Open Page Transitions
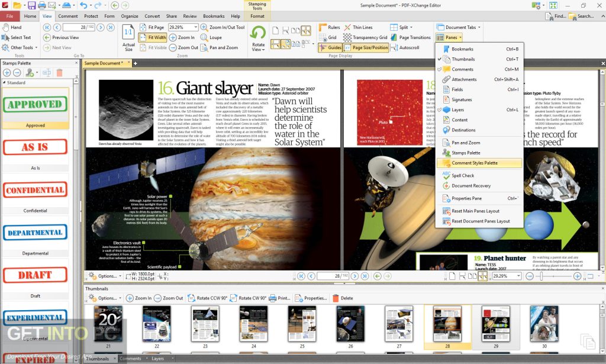This screenshot has width=606, height=364. [x=411, y=37]
